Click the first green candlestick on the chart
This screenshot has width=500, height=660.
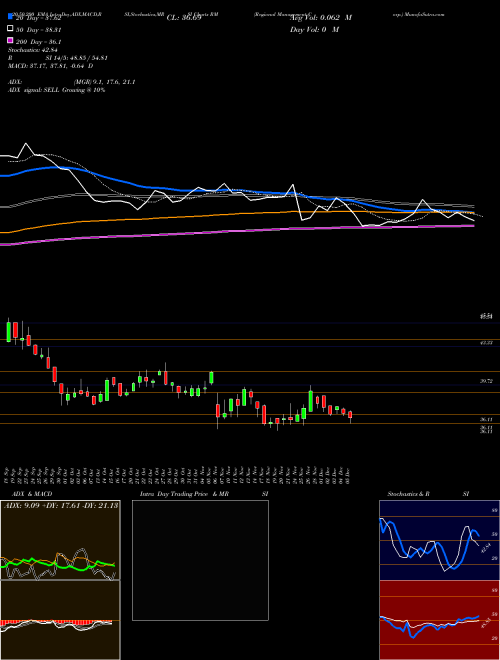(x=8, y=332)
